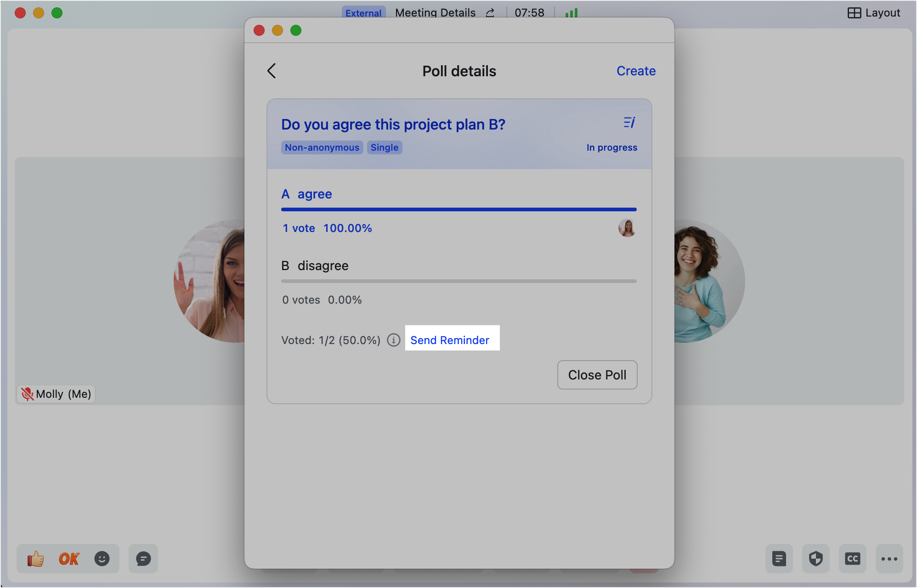This screenshot has width=917, height=588.
Task: Click Create to make new poll
Action: [x=636, y=71]
